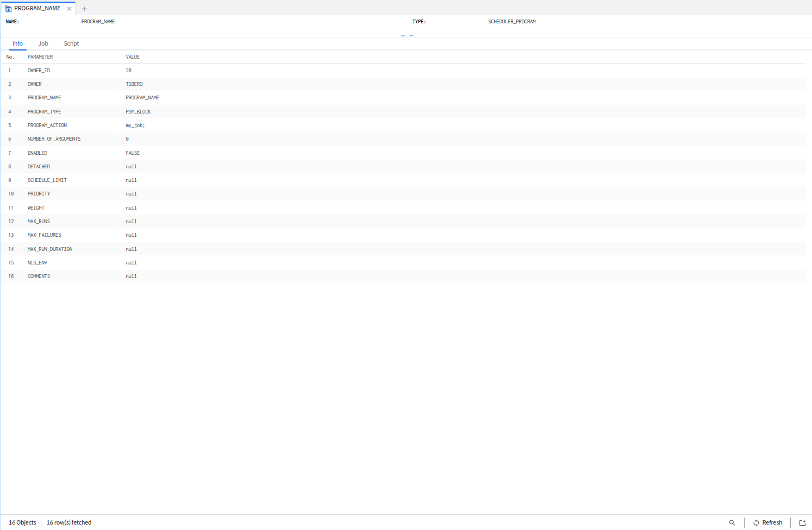This screenshot has height=530, width=812.
Task: Expand header panel with the down arrow
Action: pyautogui.click(x=411, y=35)
